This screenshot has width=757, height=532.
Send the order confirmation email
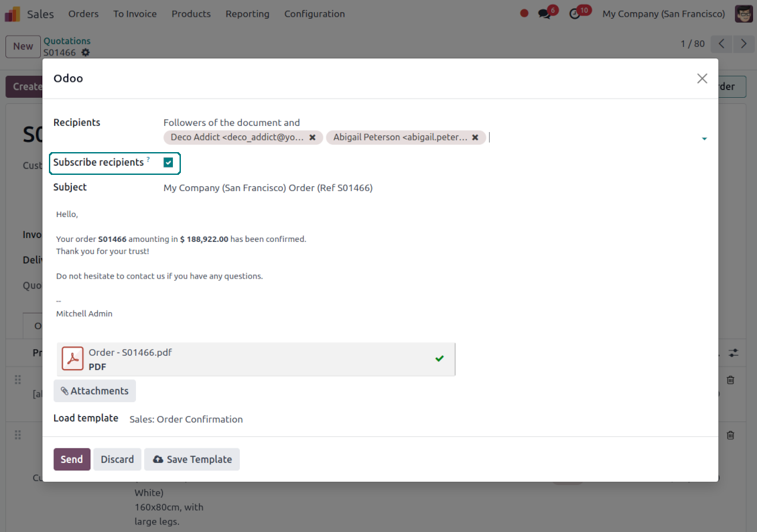[72, 460]
